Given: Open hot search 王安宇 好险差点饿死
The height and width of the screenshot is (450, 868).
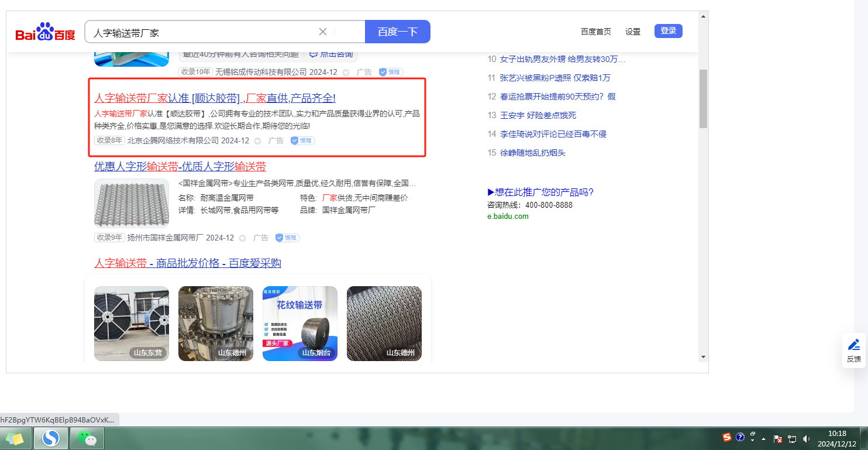Looking at the screenshot, I should [538, 115].
